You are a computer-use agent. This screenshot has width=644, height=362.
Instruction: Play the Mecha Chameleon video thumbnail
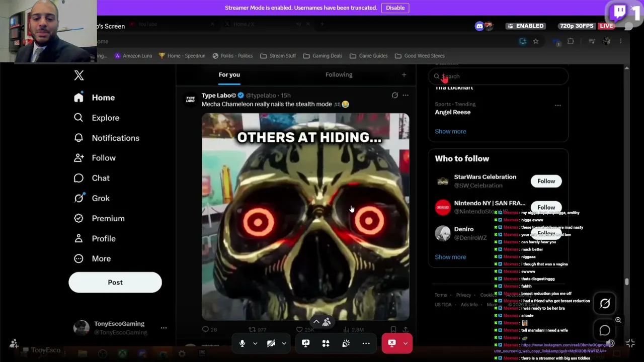tap(305, 217)
